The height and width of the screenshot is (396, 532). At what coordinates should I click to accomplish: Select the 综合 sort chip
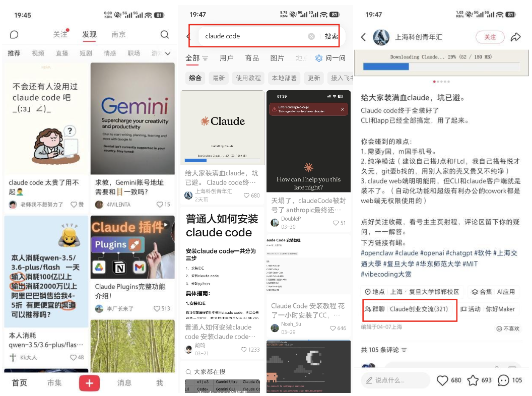point(195,78)
